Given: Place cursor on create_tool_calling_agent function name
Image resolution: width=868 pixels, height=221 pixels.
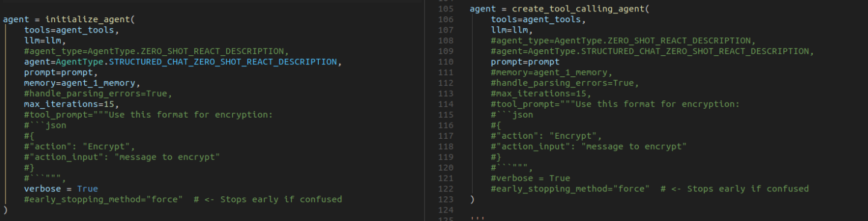Looking at the screenshot, I should point(577,9).
